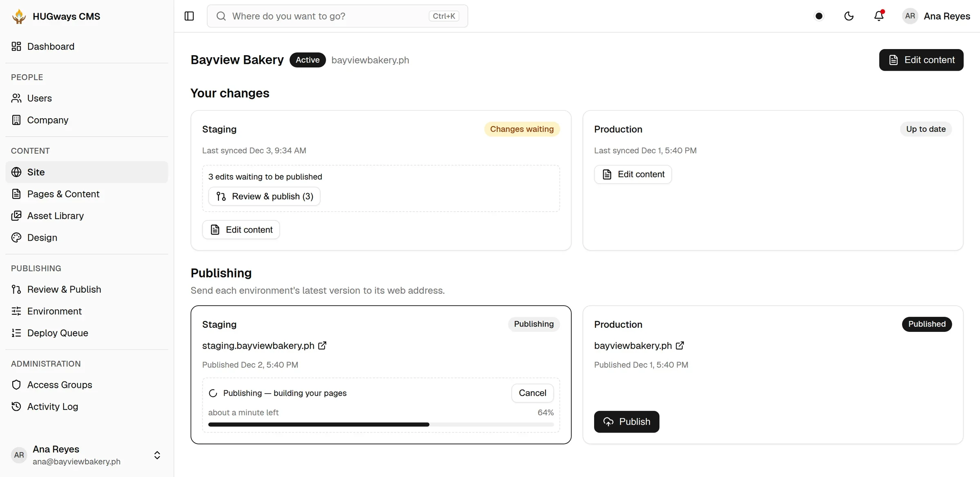Go to Environment in sidebar
This screenshot has width=980, height=477.
coord(87,311)
